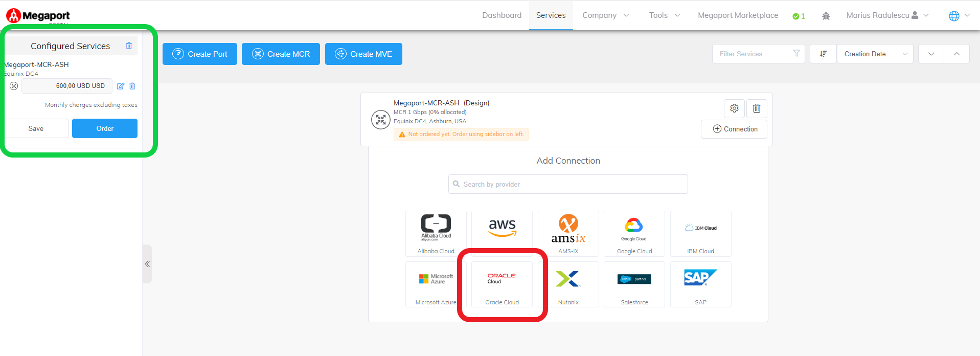Click Search by provider field
Image resolution: width=980 pixels, height=356 pixels.
(x=568, y=184)
